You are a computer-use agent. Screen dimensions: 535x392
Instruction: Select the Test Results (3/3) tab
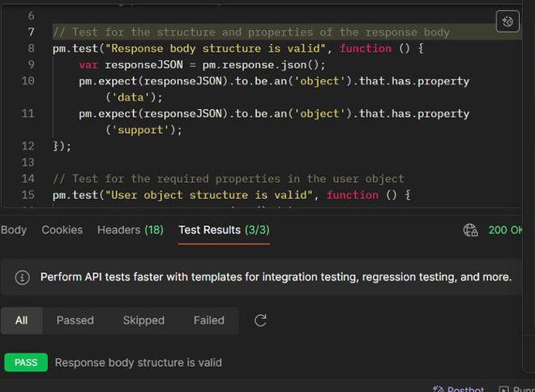[x=224, y=230]
